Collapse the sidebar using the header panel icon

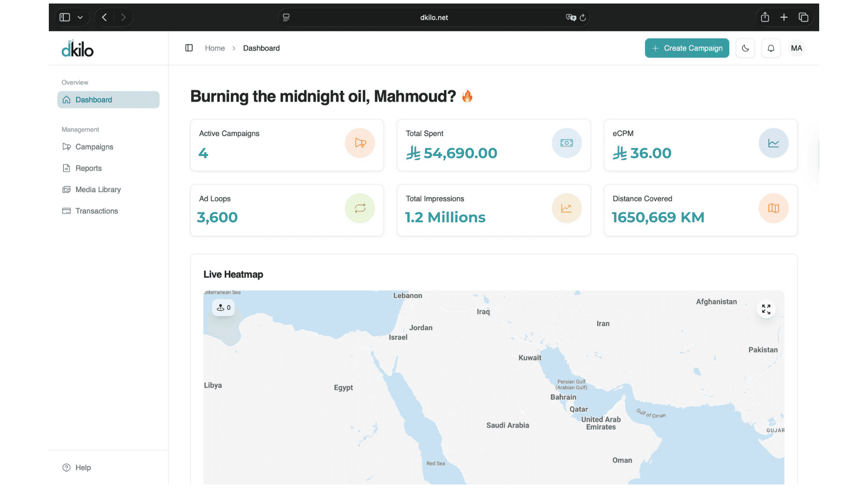[x=189, y=48]
